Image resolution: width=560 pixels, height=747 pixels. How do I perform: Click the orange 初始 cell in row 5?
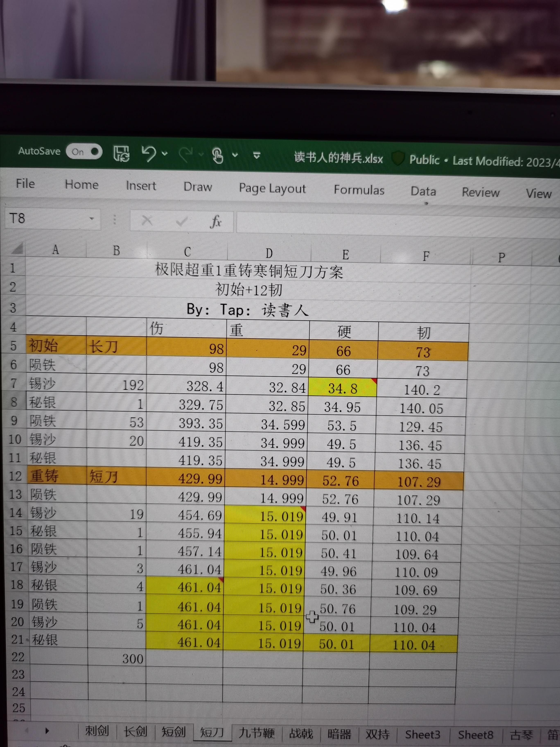[x=56, y=345]
